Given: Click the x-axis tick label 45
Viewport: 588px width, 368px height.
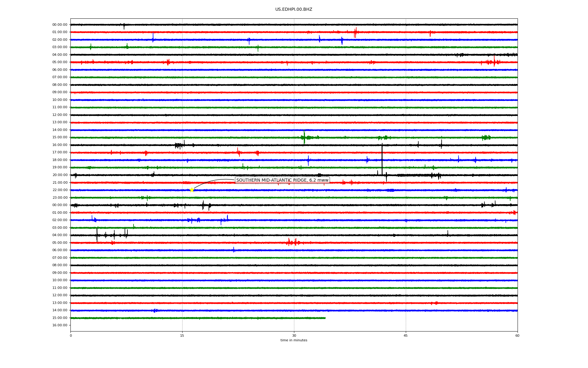Looking at the screenshot, I should coord(406,336).
